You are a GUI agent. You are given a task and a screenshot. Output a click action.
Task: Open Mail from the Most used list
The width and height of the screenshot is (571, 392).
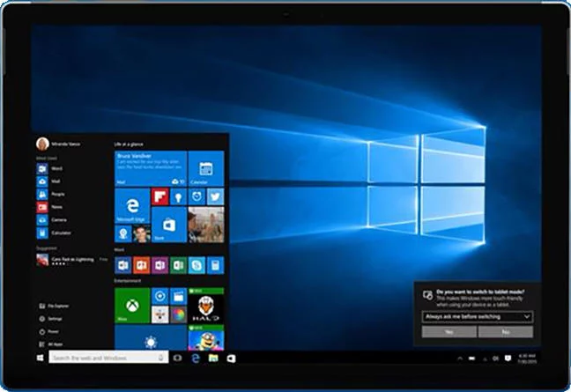[50, 181]
